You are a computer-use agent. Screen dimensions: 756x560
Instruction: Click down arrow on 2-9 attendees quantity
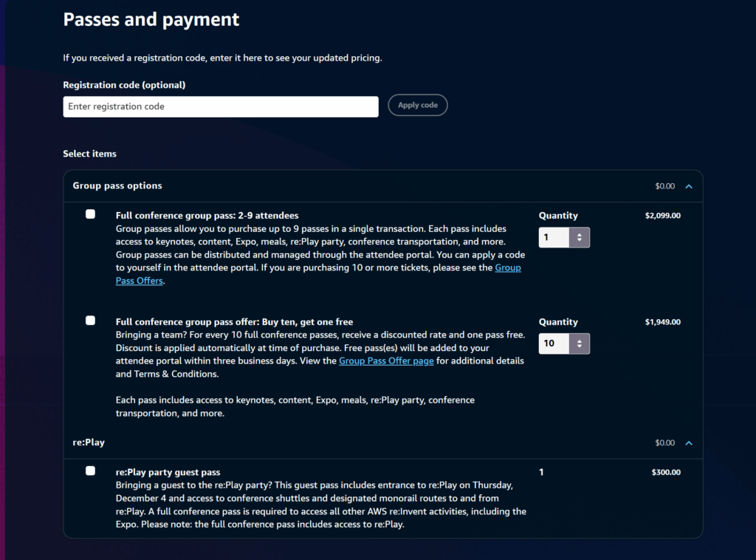click(580, 241)
